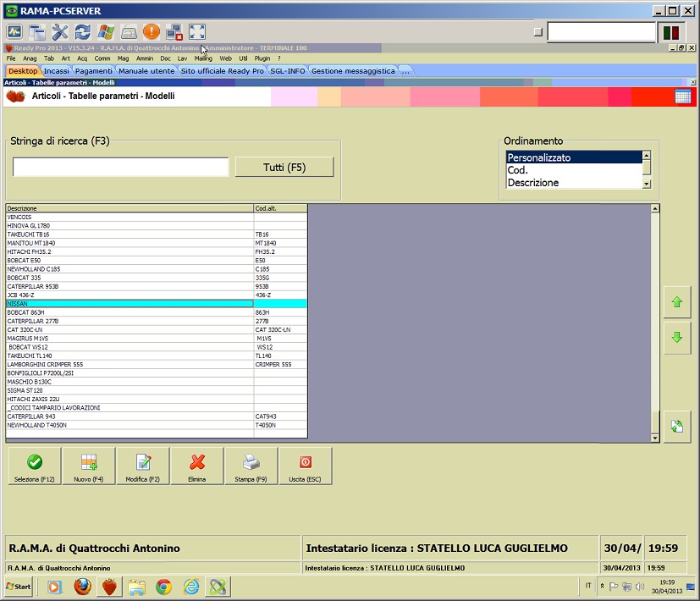The image size is (700, 601).
Task: Click Ordinamento list scroll-up arrow
Action: [646, 156]
